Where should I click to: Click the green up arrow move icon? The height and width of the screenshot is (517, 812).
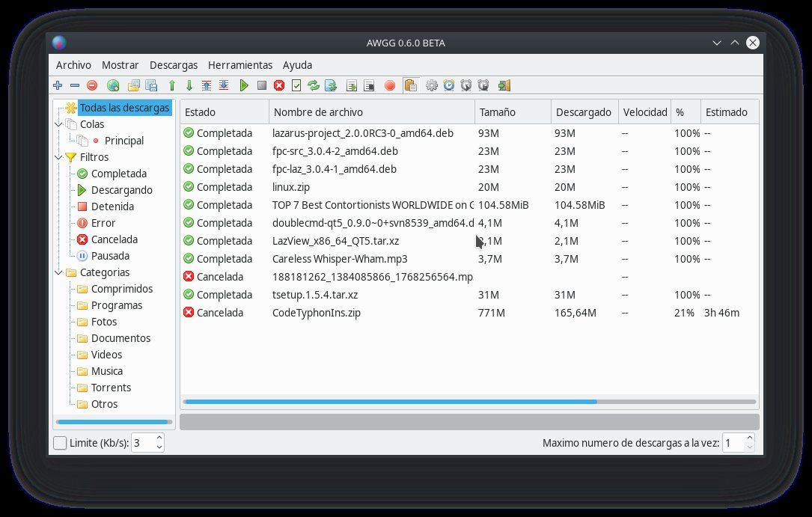point(172,85)
